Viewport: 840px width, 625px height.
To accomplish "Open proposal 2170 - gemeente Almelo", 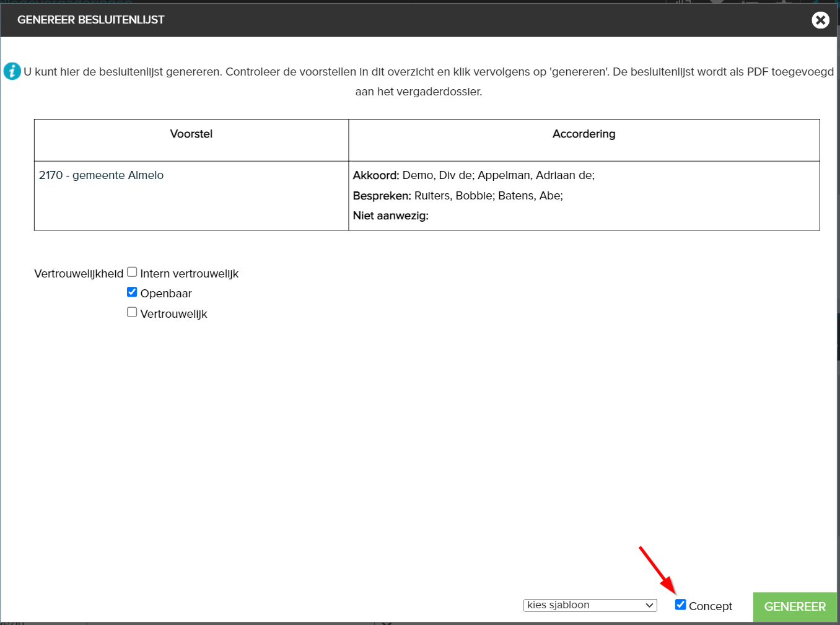I will tap(101, 175).
